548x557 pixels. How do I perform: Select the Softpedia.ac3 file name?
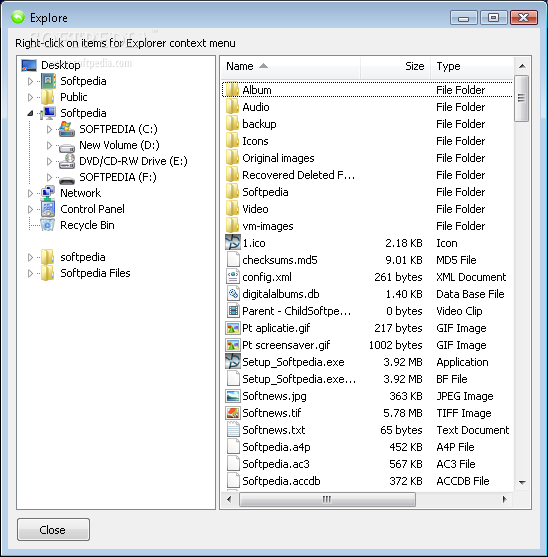coord(276,464)
